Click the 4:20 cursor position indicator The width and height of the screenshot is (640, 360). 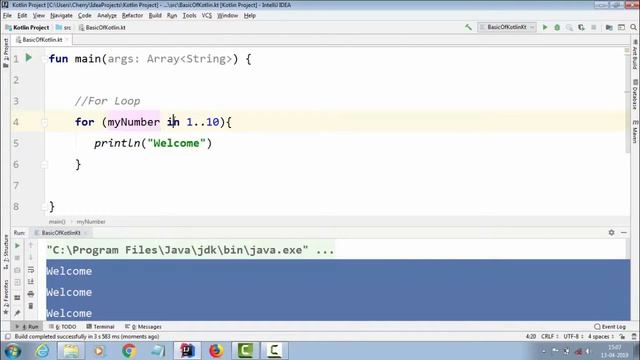coord(531,337)
